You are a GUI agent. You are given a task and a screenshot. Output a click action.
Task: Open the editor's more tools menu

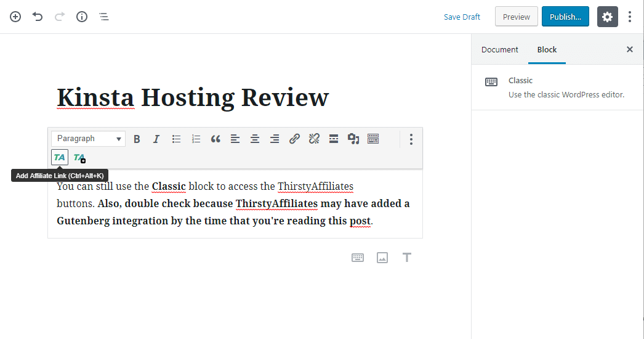(x=629, y=17)
